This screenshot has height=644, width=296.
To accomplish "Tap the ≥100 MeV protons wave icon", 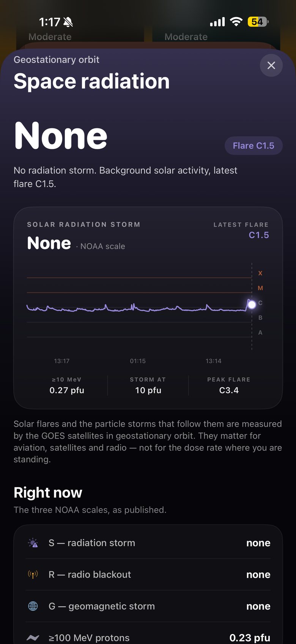I will pyautogui.click(x=33, y=638).
